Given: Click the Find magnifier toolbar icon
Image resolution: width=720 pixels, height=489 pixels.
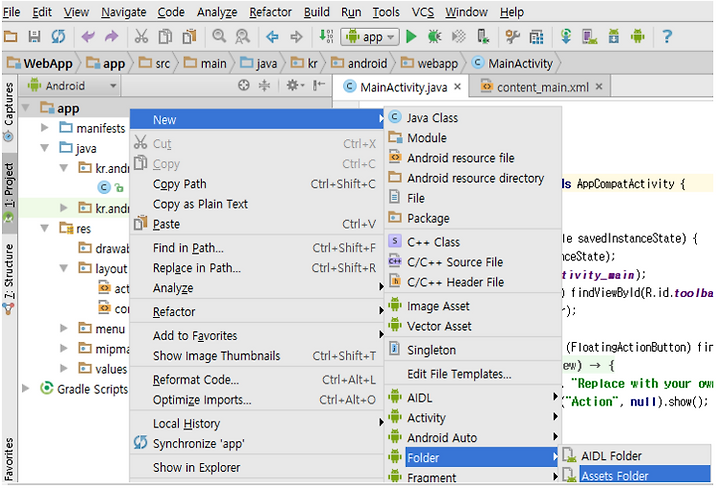Looking at the screenshot, I should (x=219, y=36).
